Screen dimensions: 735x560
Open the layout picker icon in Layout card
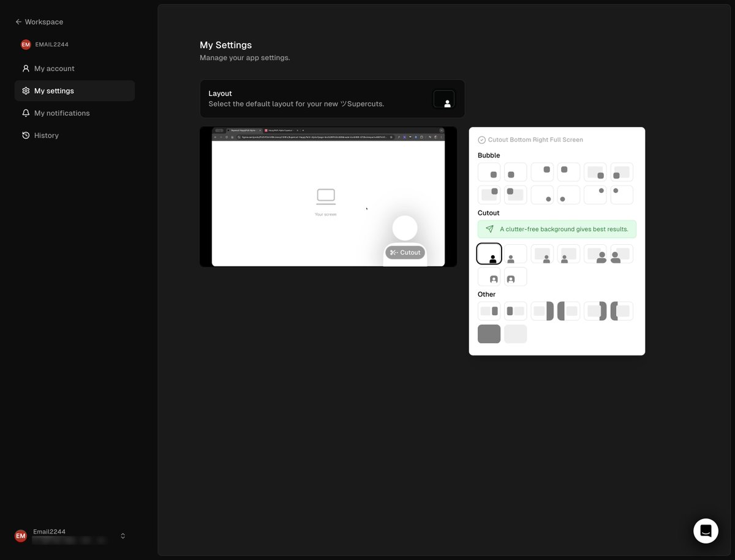tap(444, 99)
